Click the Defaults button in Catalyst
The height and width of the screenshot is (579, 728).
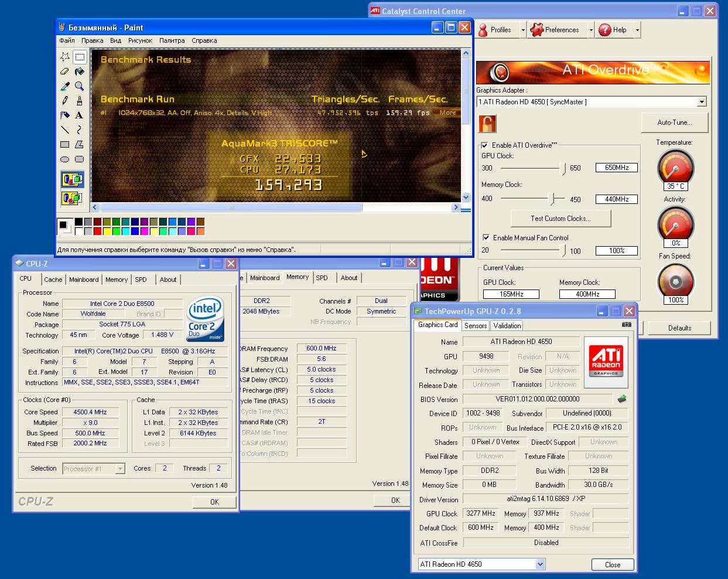pos(679,328)
